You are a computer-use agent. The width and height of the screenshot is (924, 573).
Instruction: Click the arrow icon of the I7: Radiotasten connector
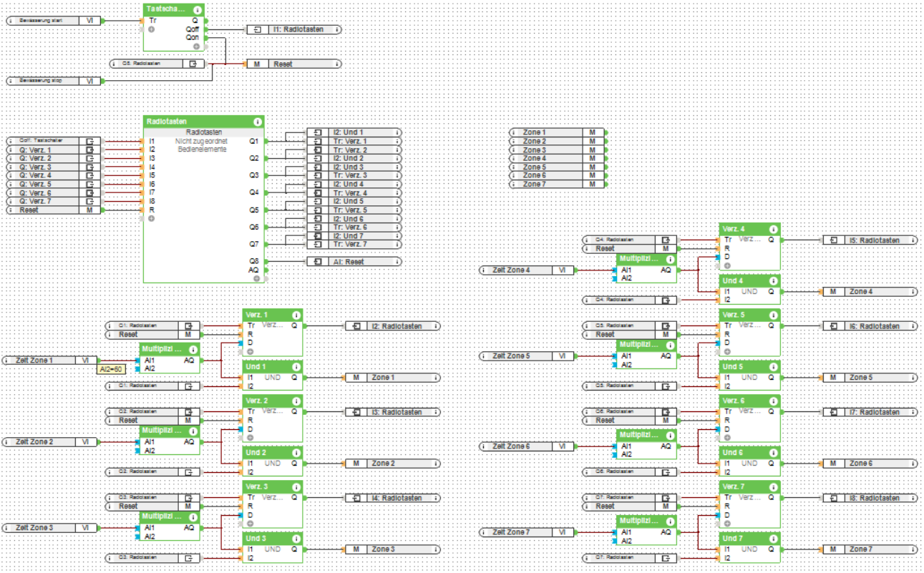pyautogui.click(x=834, y=412)
